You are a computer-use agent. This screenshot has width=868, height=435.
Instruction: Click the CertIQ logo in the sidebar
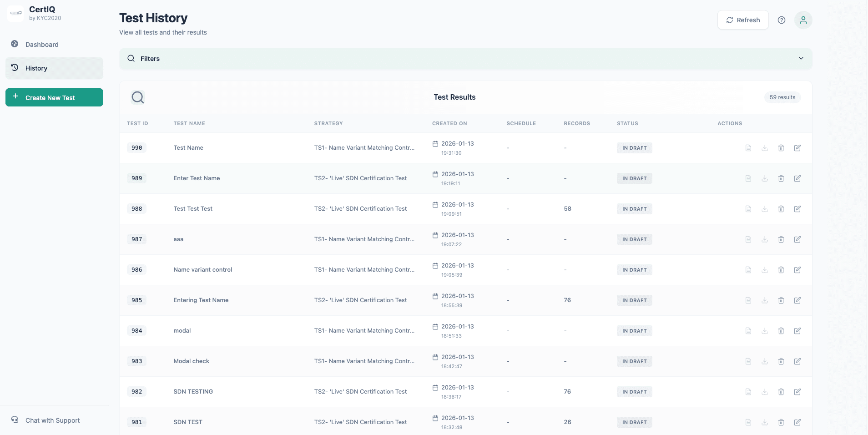click(16, 13)
